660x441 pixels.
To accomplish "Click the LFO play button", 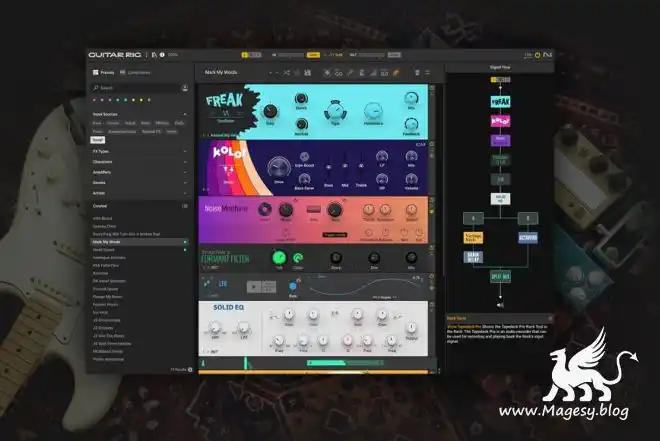I will point(253,287).
